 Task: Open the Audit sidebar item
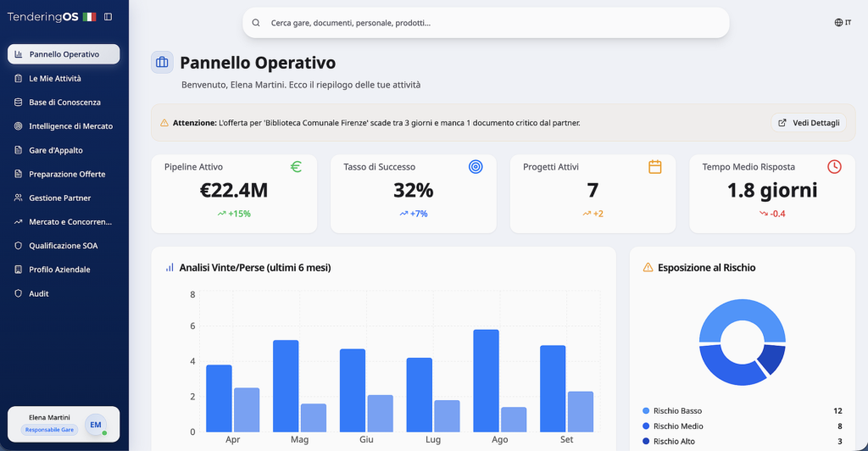[39, 293]
